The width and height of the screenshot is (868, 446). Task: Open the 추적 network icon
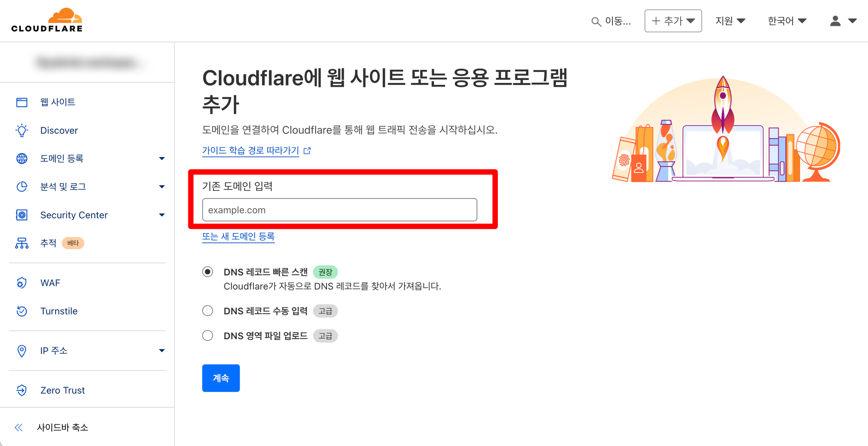tap(22, 243)
